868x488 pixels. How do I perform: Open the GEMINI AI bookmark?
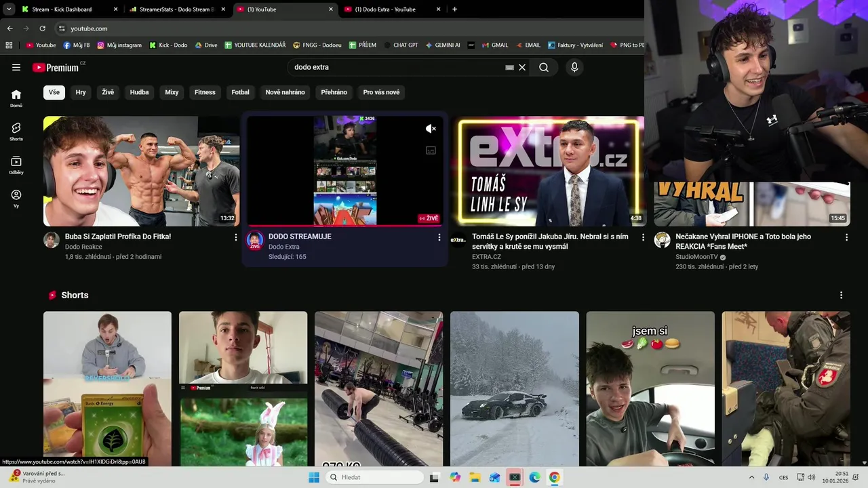[443, 45]
